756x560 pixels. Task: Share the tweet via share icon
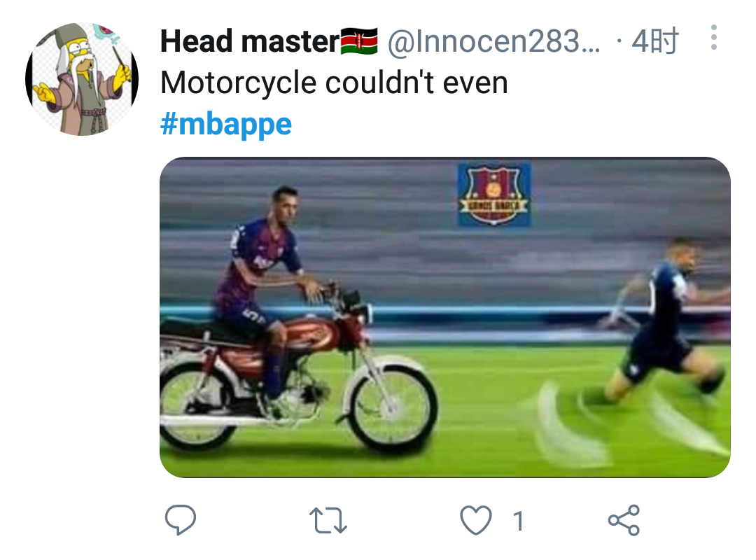click(623, 520)
